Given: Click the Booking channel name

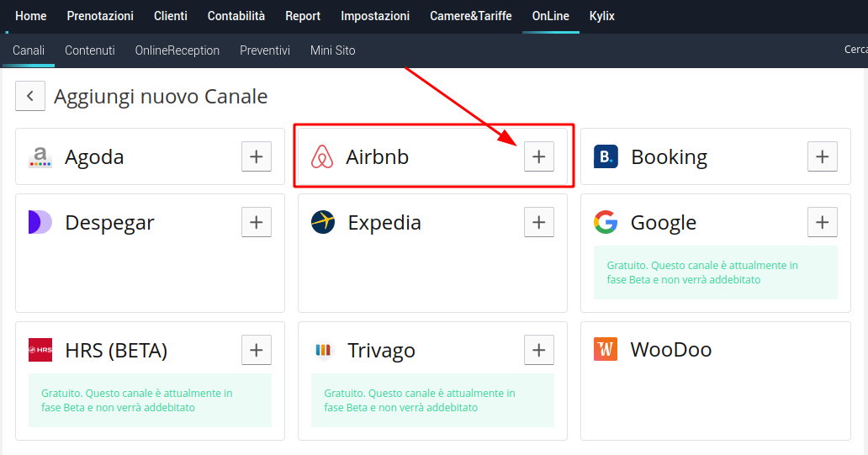Looking at the screenshot, I should [670, 158].
